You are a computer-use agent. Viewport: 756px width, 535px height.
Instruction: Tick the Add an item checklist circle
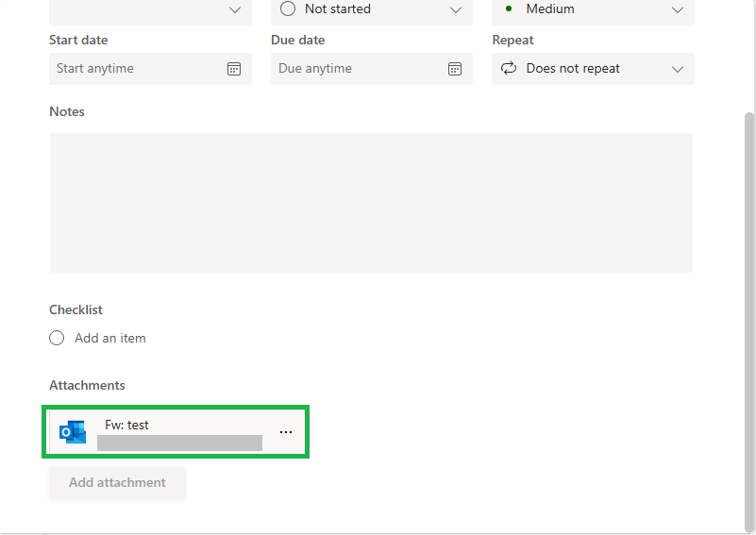click(x=57, y=338)
